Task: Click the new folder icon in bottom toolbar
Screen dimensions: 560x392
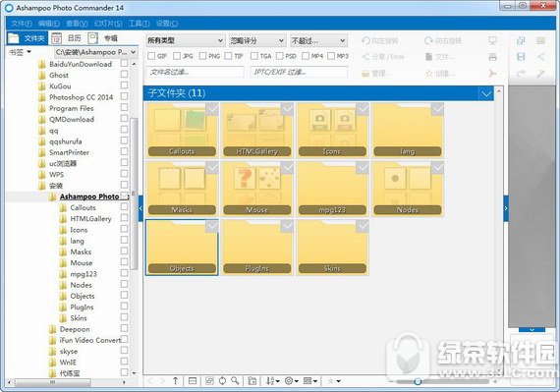Action: click(252, 381)
